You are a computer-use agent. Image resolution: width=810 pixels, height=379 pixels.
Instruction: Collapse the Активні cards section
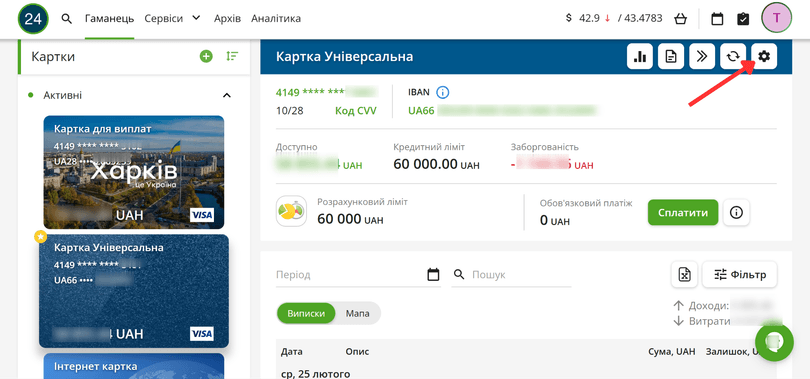(x=226, y=96)
